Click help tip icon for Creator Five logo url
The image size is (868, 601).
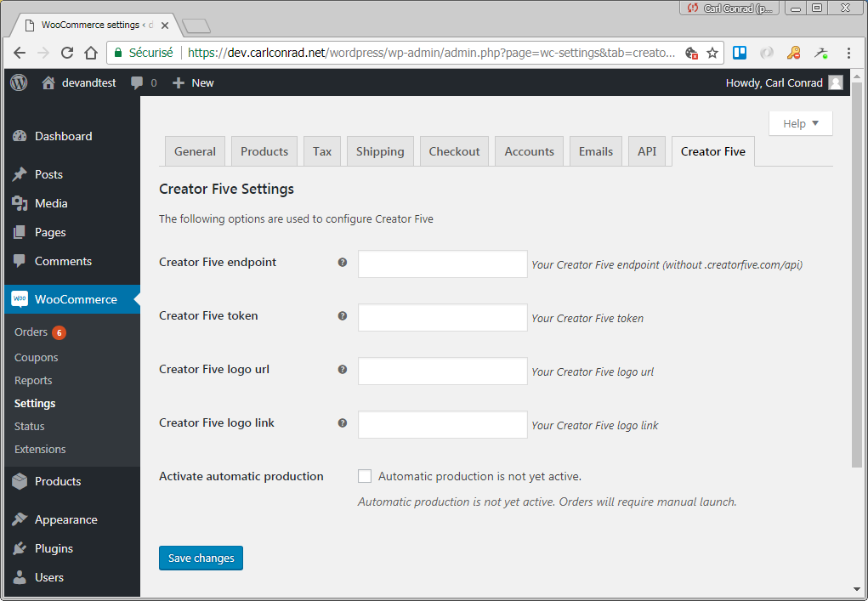tap(343, 370)
